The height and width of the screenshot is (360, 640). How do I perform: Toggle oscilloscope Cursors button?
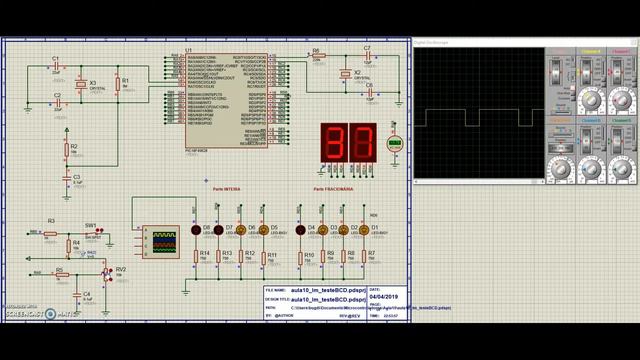[573, 98]
